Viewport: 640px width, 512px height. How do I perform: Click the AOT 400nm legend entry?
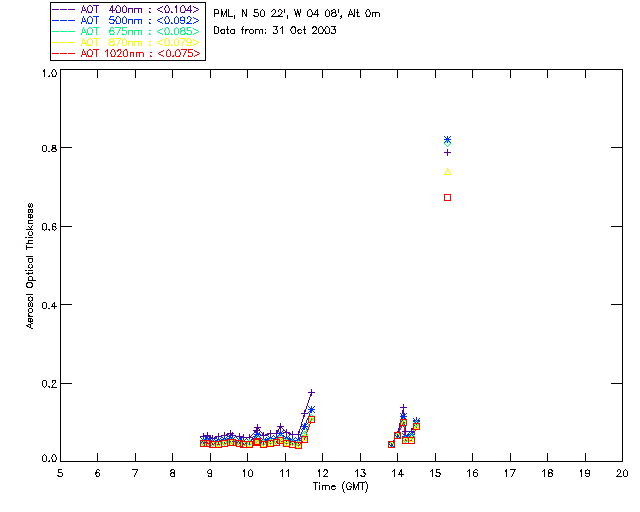tap(126, 9)
